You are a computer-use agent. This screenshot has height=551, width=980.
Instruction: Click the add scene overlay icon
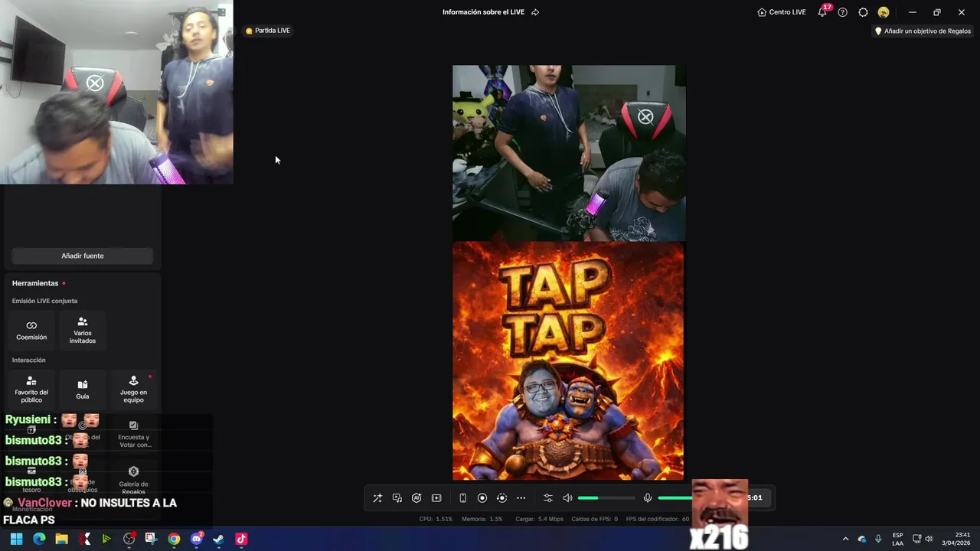coord(436,497)
